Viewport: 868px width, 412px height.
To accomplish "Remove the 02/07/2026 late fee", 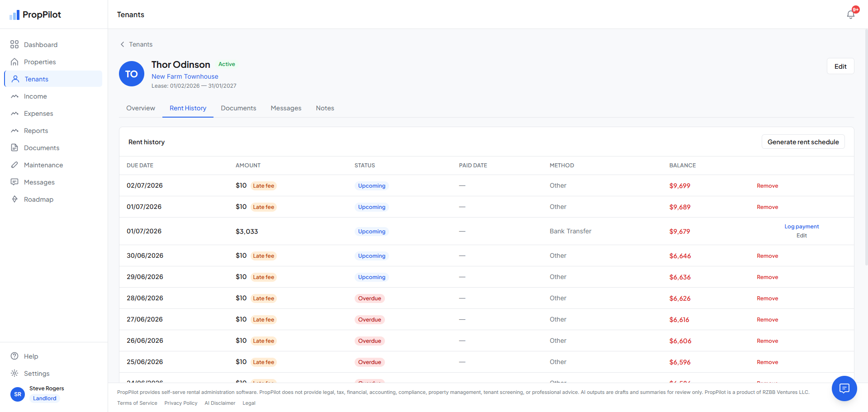I will tap(767, 186).
